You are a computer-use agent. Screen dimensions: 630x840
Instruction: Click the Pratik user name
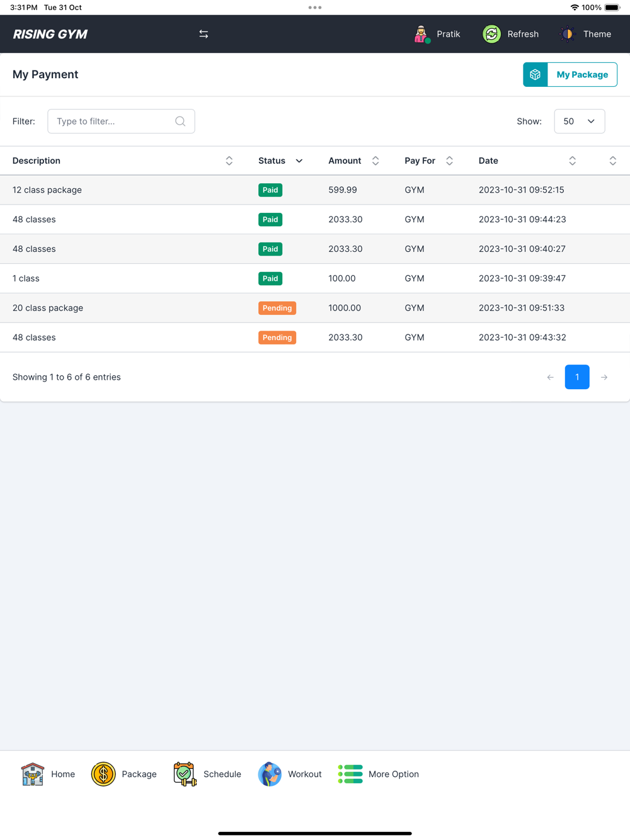click(449, 34)
